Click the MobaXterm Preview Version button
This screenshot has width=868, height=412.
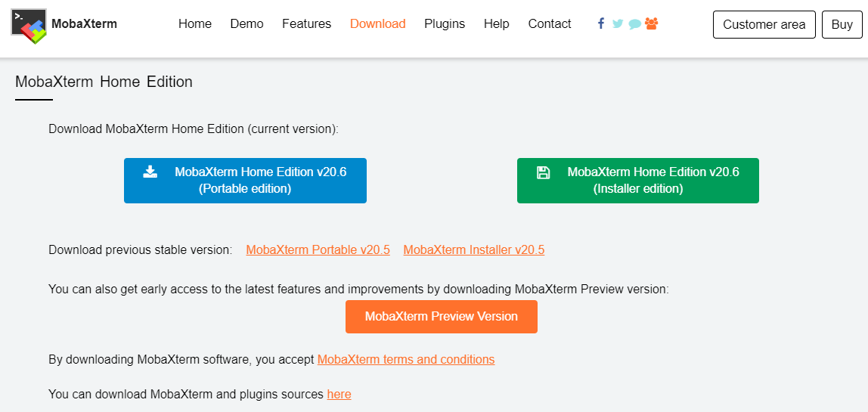(x=442, y=317)
